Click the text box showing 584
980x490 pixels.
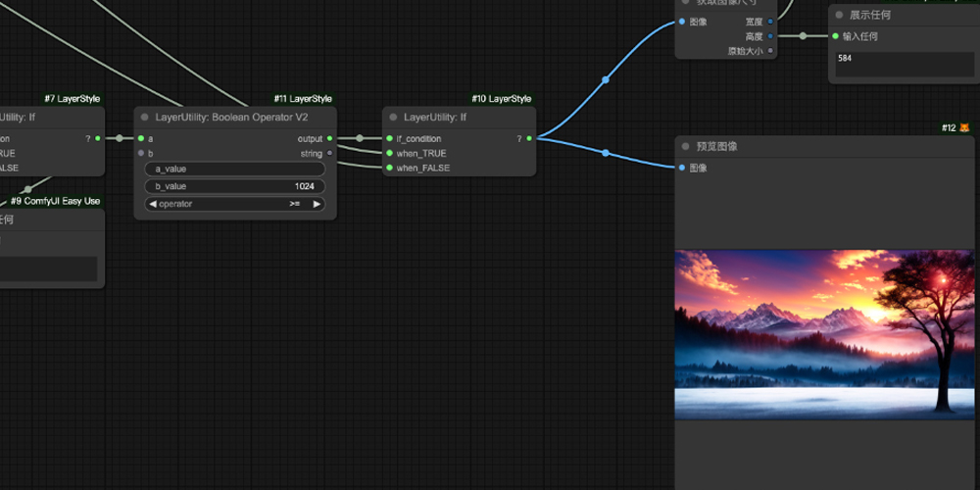[905, 65]
